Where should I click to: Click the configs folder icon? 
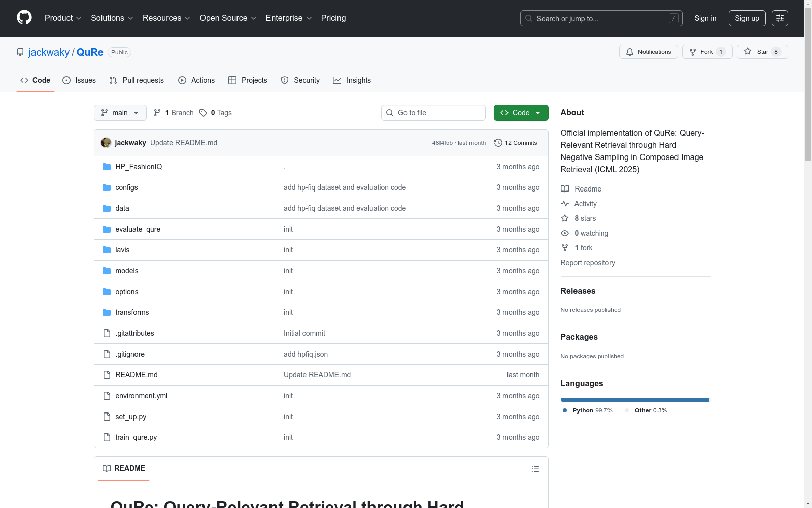pos(107,187)
